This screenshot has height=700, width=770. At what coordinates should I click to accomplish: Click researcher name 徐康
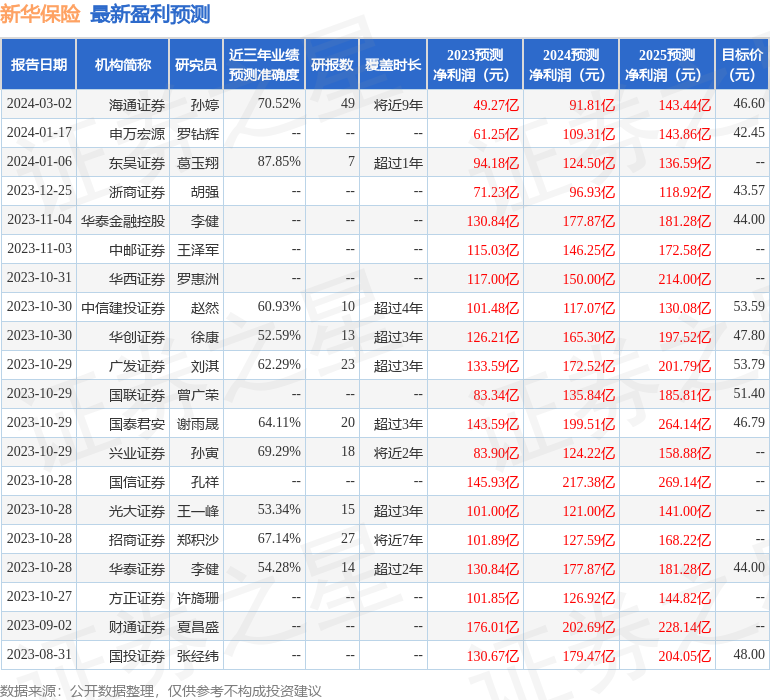pos(205,336)
